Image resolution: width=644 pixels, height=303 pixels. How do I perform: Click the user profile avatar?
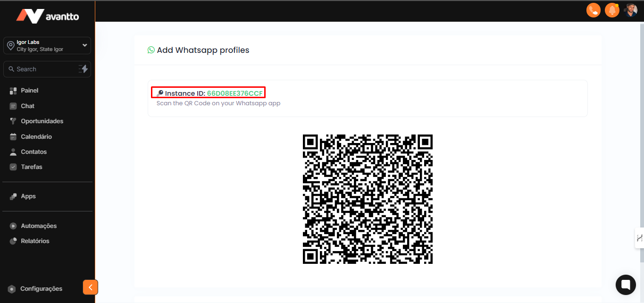631,10
